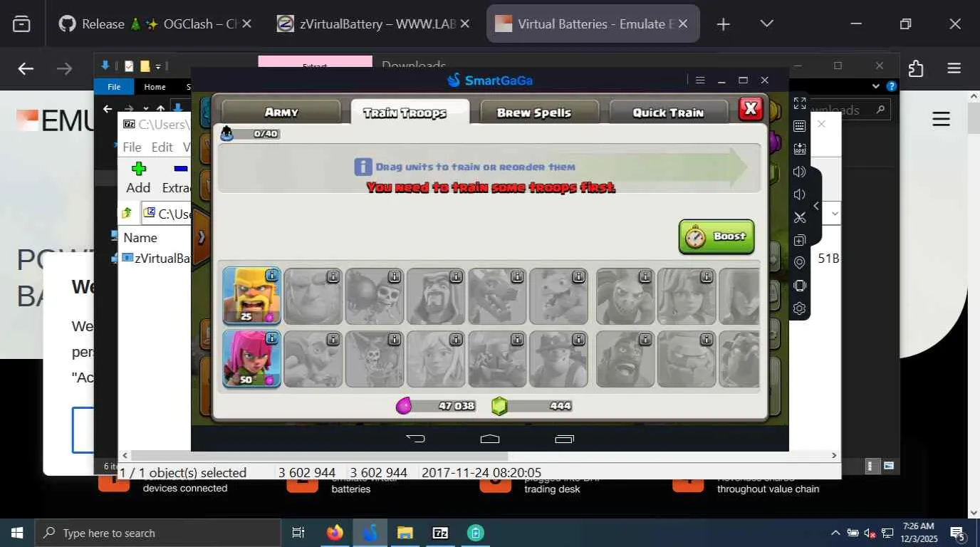Open a new browser tab
980x547 pixels.
pyautogui.click(x=723, y=24)
